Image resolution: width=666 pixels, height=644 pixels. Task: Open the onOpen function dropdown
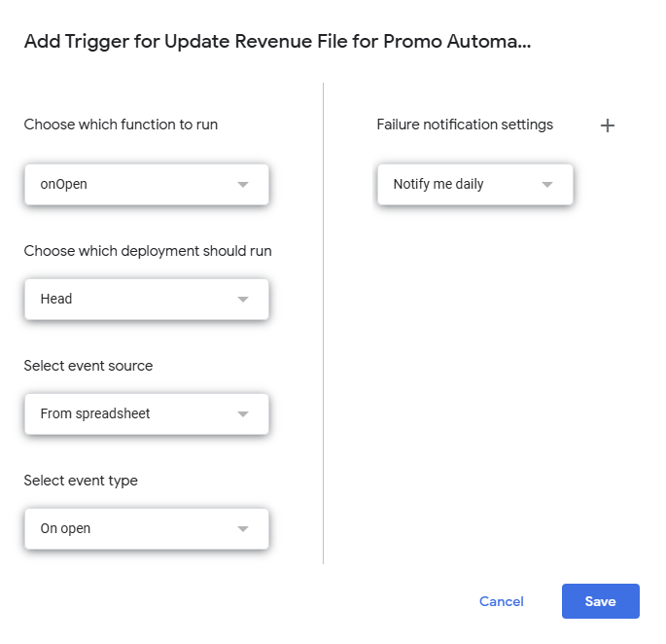click(146, 185)
